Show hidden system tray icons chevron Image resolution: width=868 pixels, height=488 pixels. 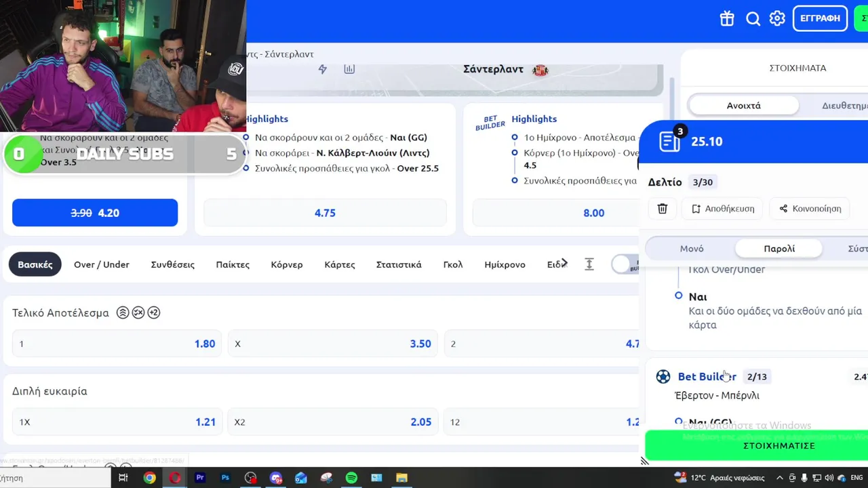780,478
